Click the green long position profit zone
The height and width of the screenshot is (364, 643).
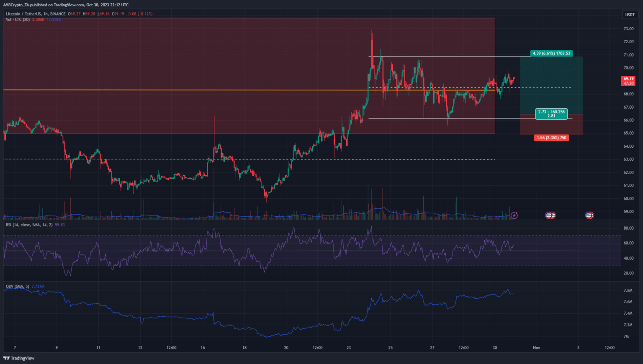coord(551,84)
